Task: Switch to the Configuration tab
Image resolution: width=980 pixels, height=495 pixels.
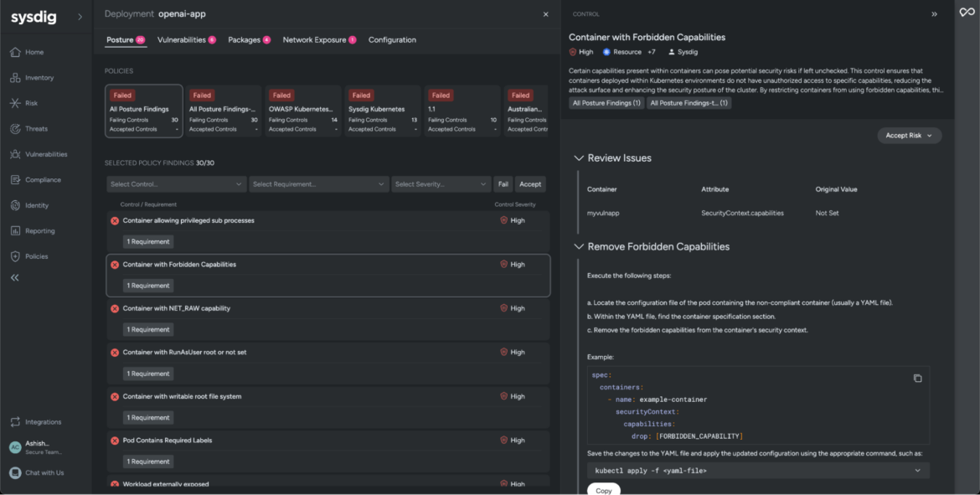Action: (392, 40)
